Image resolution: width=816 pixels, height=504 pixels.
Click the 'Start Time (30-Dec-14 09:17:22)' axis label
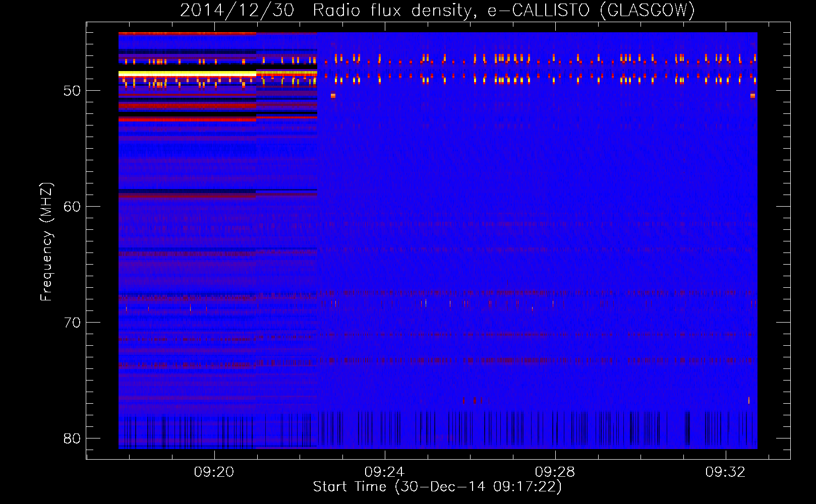[x=437, y=487]
